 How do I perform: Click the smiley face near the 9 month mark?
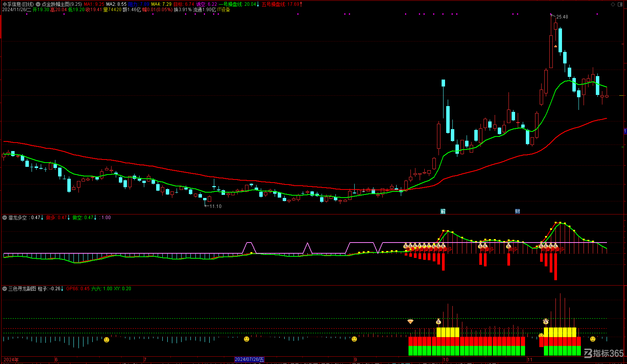pos(354,339)
